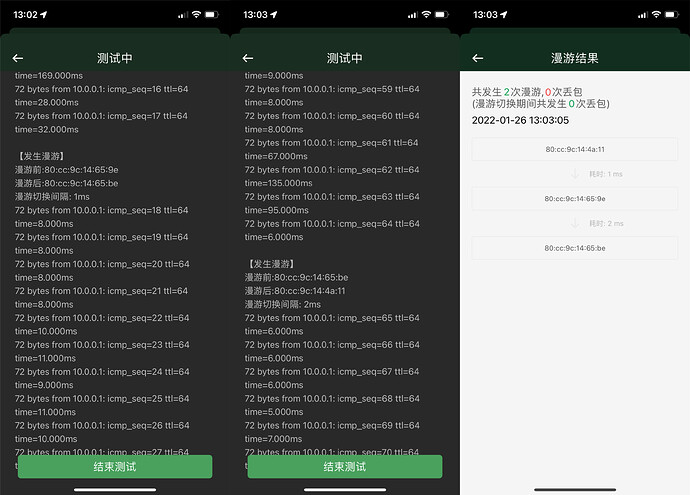Tap ping line icmp_seq=26
The height and width of the screenshot is (495, 690).
[x=102, y=425]
